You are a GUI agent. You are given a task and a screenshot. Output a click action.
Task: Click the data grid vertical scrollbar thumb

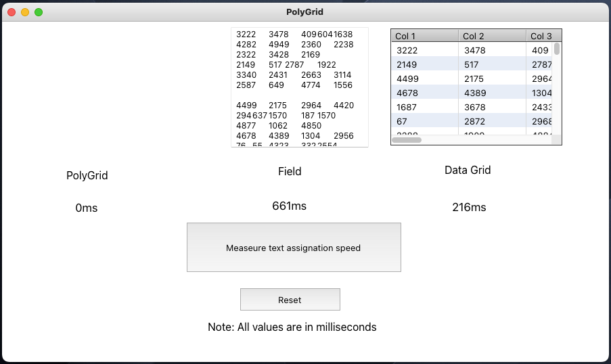click(557, 49)
